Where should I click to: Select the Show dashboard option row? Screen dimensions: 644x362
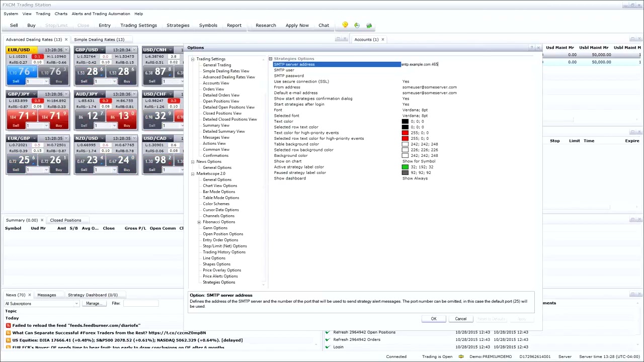point(404,178)
